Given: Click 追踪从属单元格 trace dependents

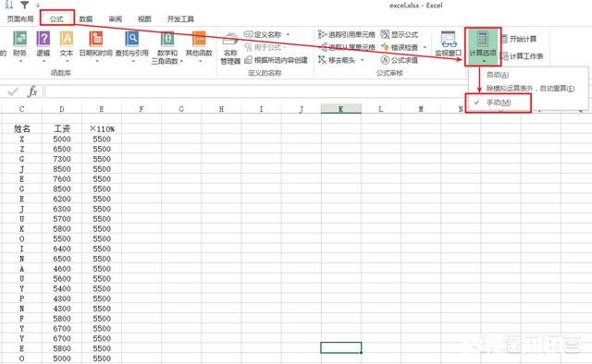Looking at the screenshot, I should (347, 47).
